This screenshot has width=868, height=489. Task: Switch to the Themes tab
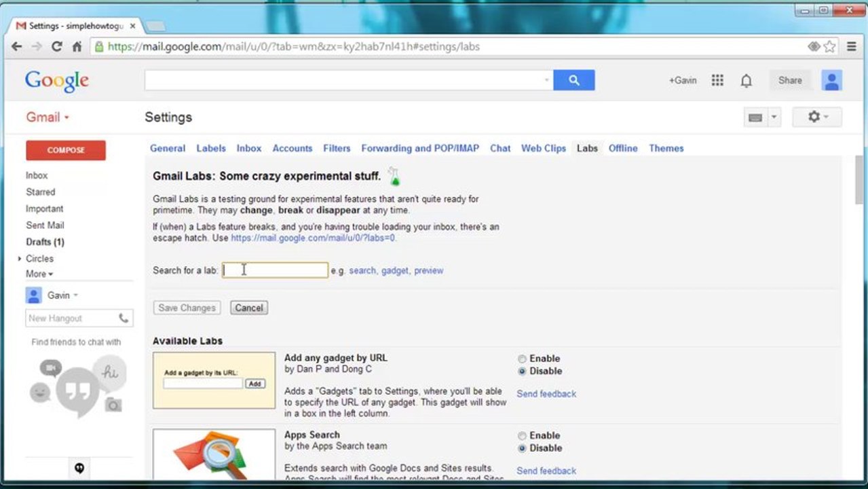coord(666,148)
